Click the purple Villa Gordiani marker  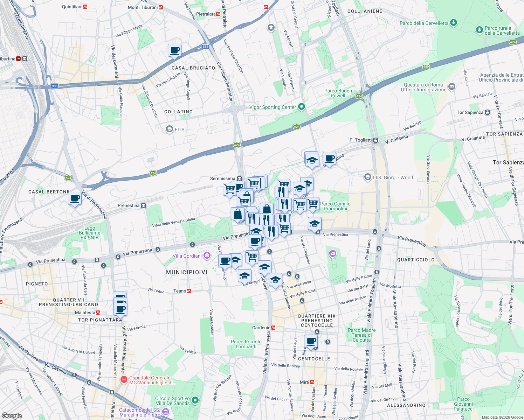tap(207, 256)
